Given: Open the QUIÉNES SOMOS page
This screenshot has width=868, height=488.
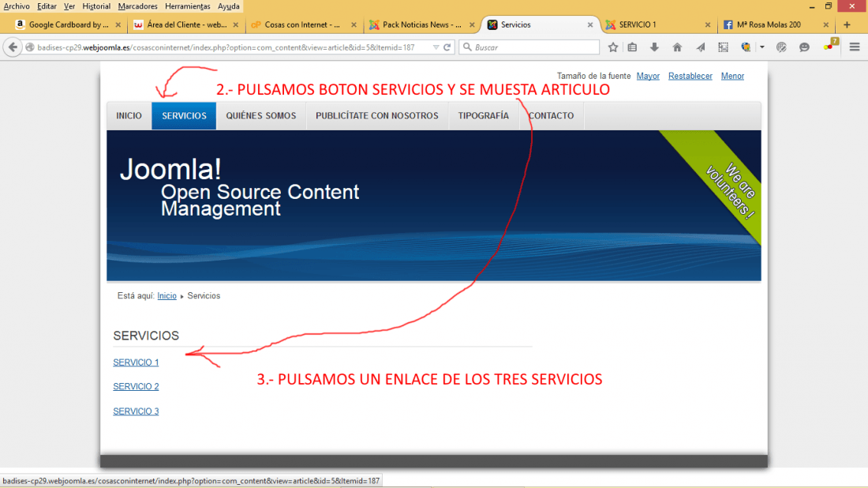Looking at the screenshot, I should (260, 116).
